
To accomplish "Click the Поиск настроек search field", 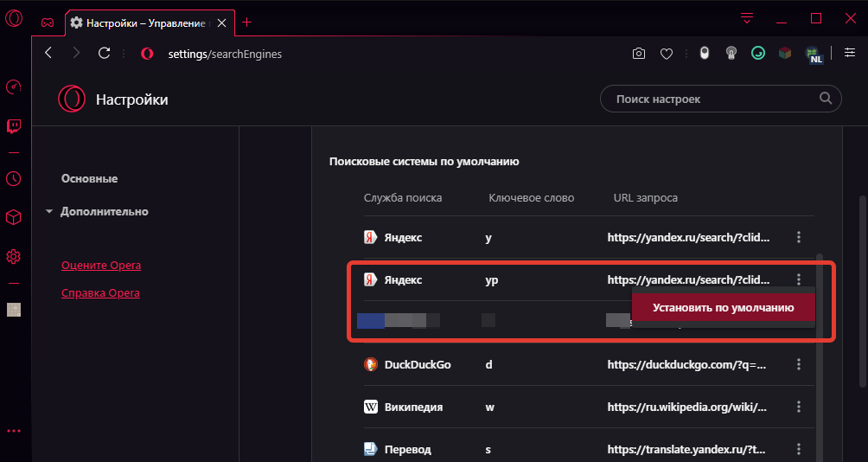I will pyautogui.click(x=721, y=99).
